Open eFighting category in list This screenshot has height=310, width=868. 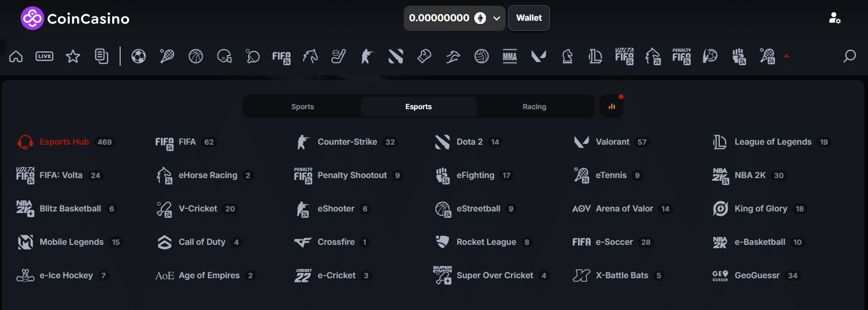[x=474, y=175]
